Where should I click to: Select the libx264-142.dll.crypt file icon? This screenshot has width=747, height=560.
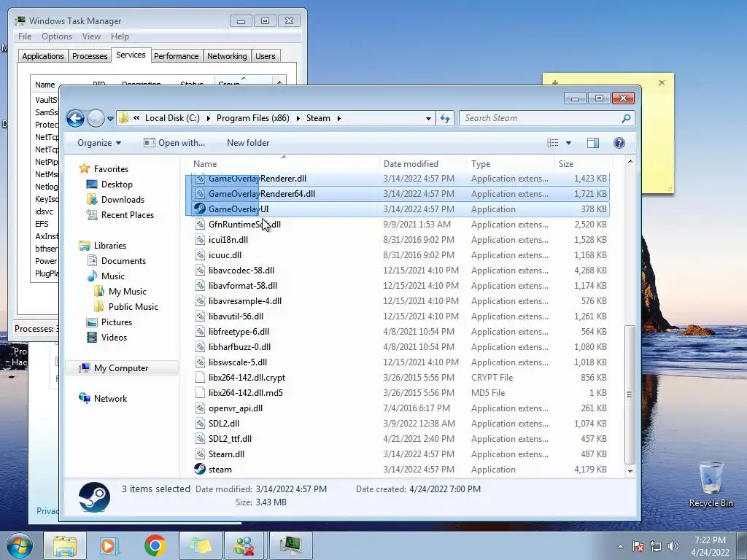(200, 377)
